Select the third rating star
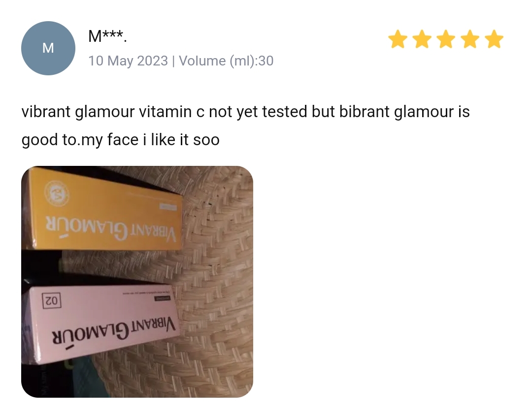The height and width of the screenshot is (411, 532). pyautogui.click(x=446, y=39)
